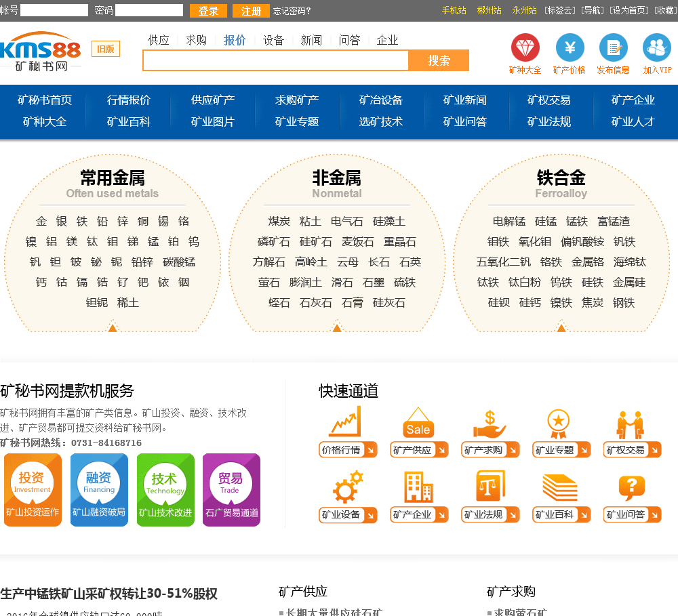Open 矿业新闻 in the blue nav

pos(465,100)
